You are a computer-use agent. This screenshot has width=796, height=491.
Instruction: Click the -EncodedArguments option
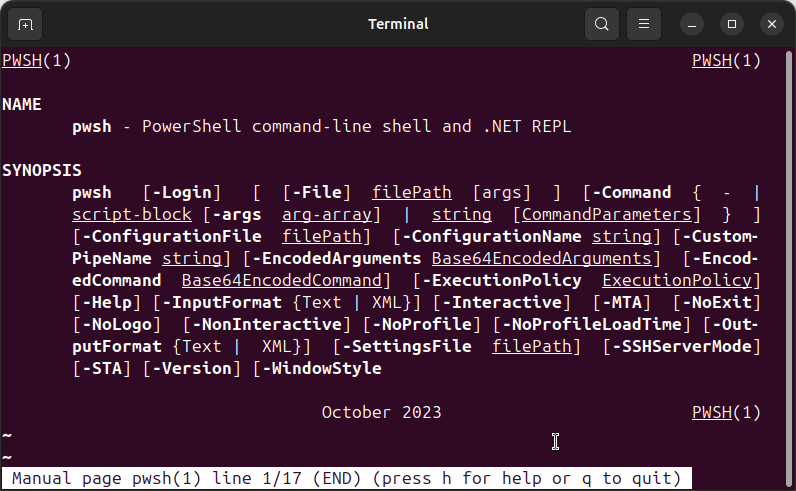(x=337, y=258)
